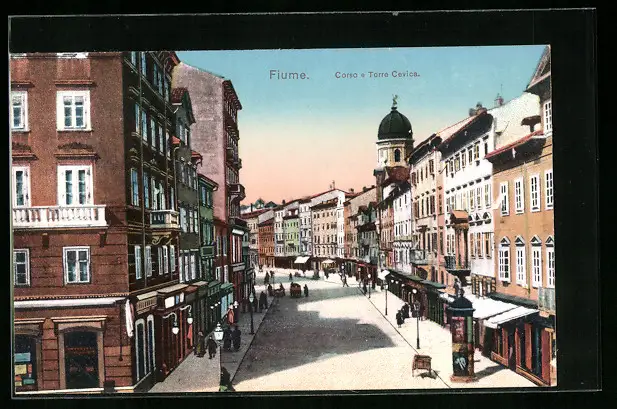Click the horse carriage in the street
This screenshot has width=617, height=409.
click(295, 290)
